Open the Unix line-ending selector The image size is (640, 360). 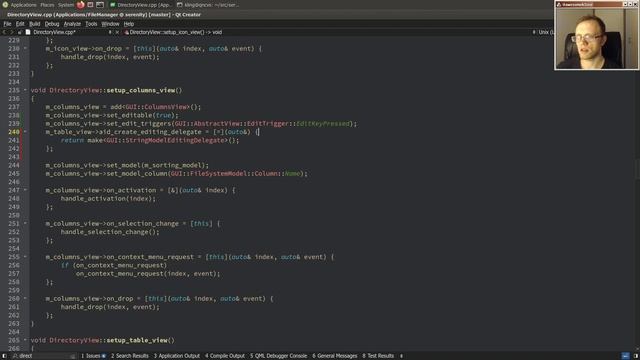tap(546, 32)
